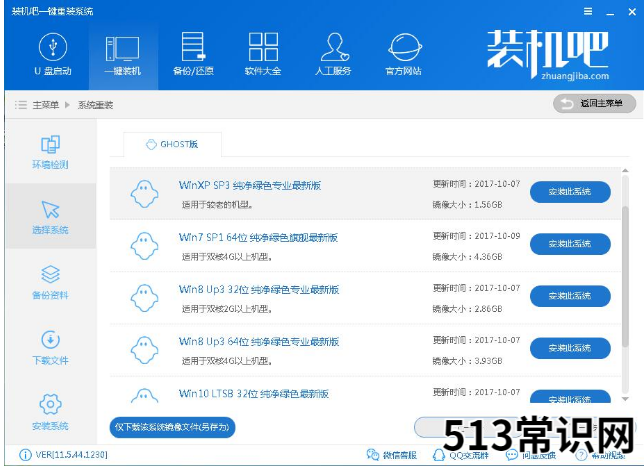Open the 软件大全 software catalog
The width and height of the screenshot is (644, 466).
click(x=263, y=54)
